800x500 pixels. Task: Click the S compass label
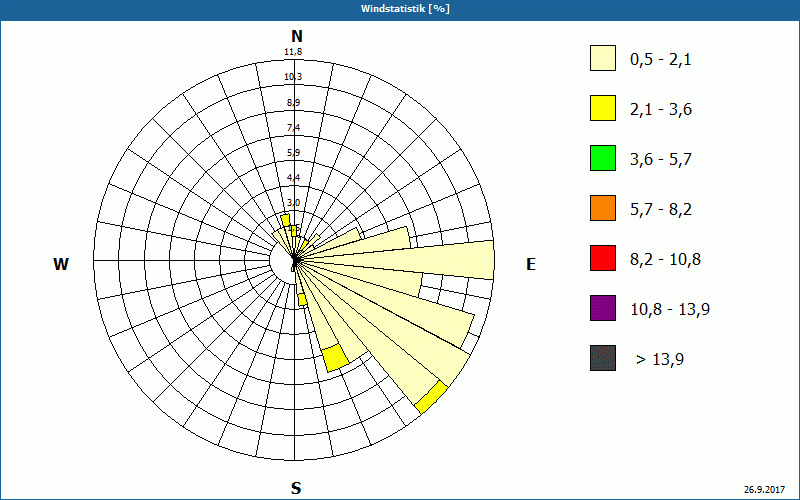296,488
